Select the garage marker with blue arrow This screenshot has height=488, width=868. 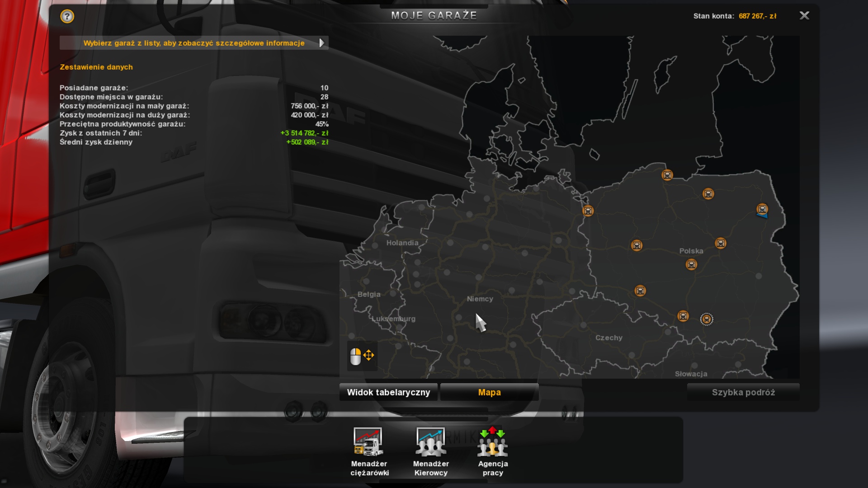[762, 209]
